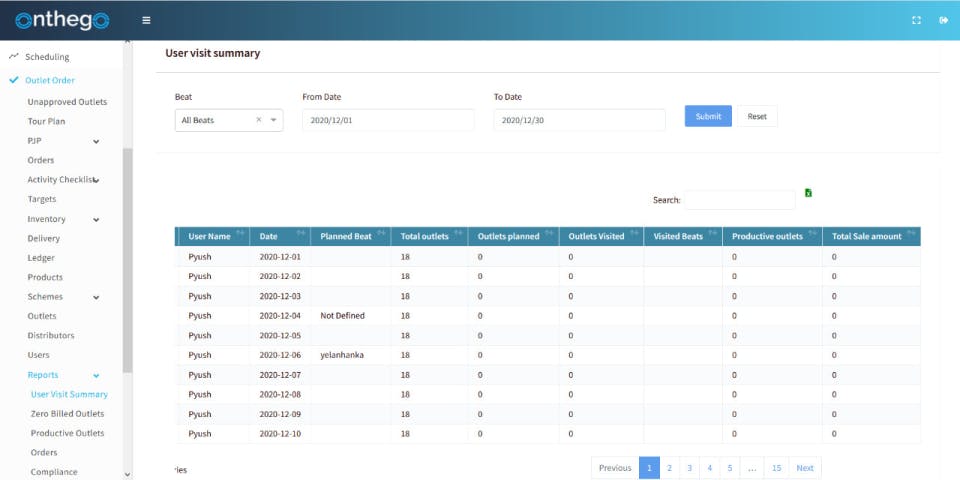Screen dimensions: 960x480
Task: Click the hamburger menu icon
Action: click(x=147, y=20)
